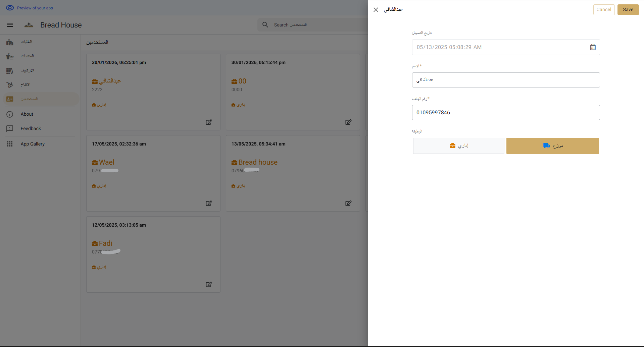Image resolution: width=644 pixels, height=347 pixels.
Task: Select the موزع job option
Action: click(552, 146)
